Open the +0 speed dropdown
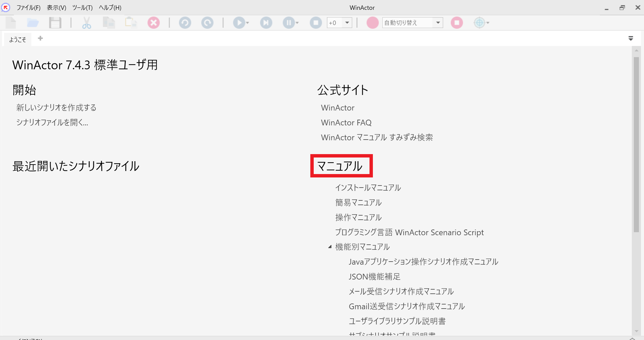Screen dimensions: 644x340 pos(347,23)
